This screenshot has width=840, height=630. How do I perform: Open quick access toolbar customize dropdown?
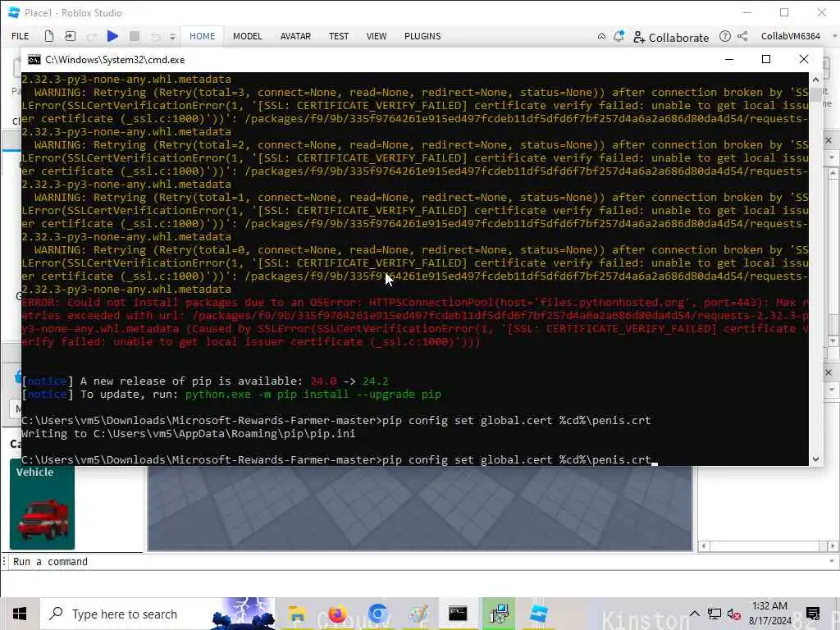172,37
